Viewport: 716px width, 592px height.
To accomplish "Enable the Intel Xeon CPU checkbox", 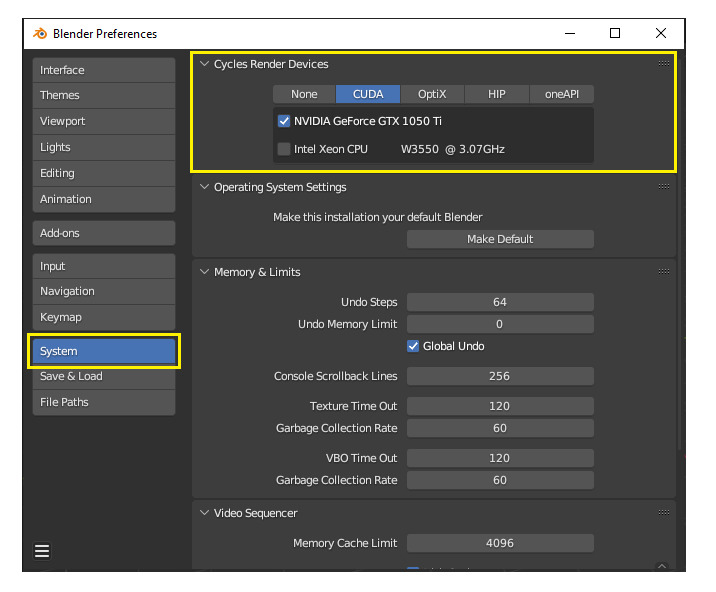I will coord(284,149).
